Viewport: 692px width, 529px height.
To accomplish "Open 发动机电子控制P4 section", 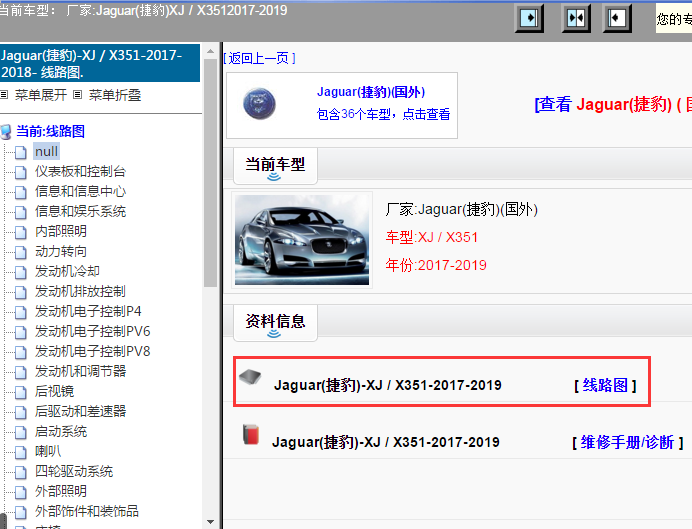I will tap(88, 311).
